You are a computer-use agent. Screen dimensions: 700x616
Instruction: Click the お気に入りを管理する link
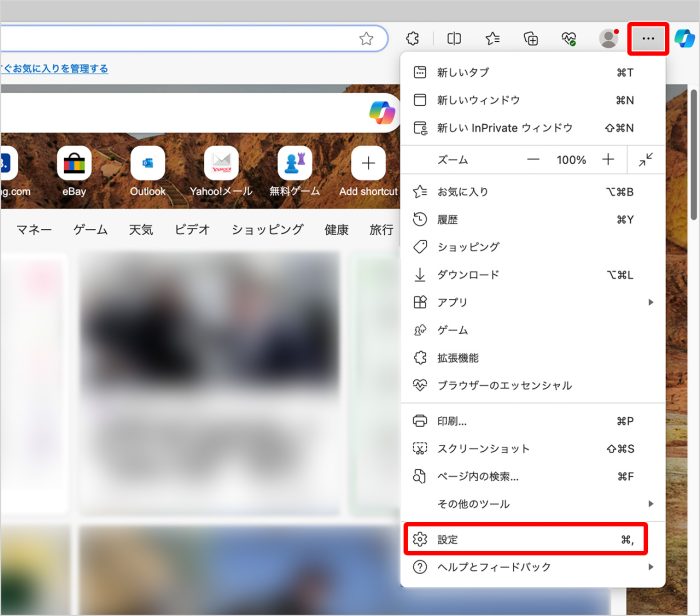(x=55, y=69)
